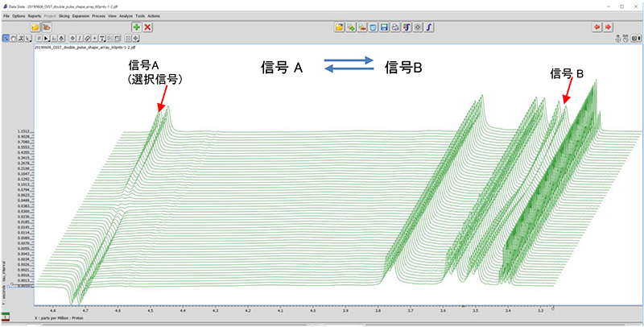Screen dimensions: 644x327
Task: Open the Expansion menu
Action: pyautogui.click(x=80, y=16)
